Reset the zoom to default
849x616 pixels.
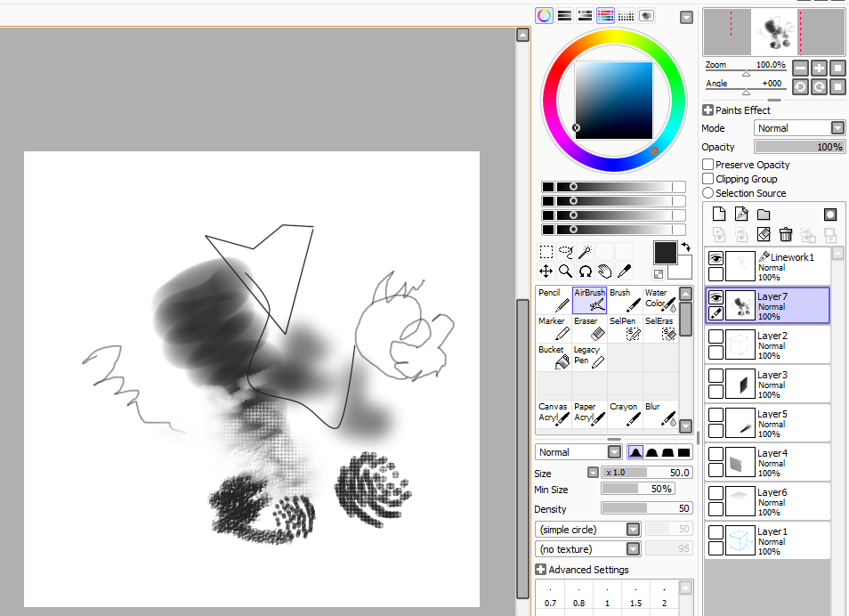[x=837, y=69]
